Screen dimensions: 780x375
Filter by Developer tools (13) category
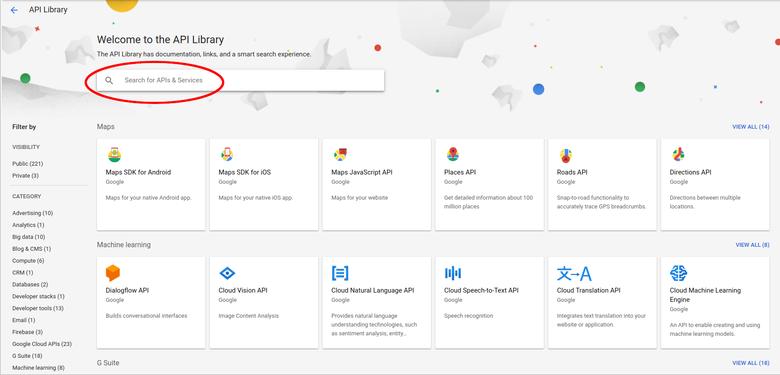[38, 308]
